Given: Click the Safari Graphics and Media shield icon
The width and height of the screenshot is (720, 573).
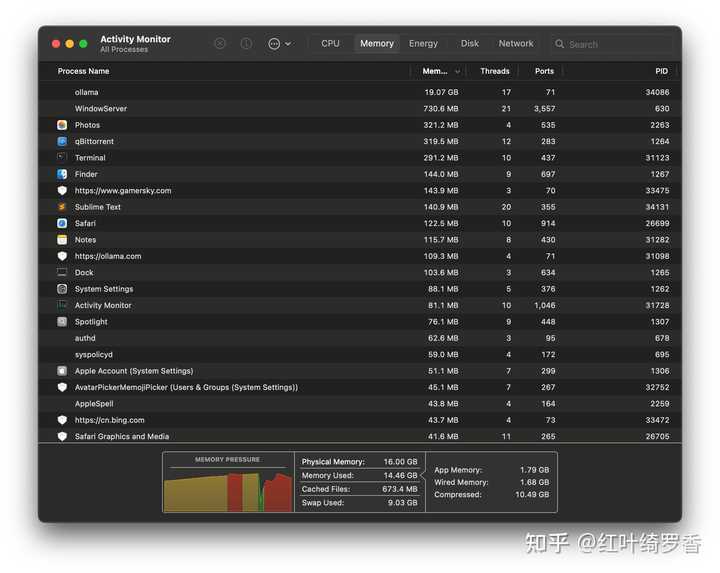Looking at the screenshot, I should coord(62,437).
